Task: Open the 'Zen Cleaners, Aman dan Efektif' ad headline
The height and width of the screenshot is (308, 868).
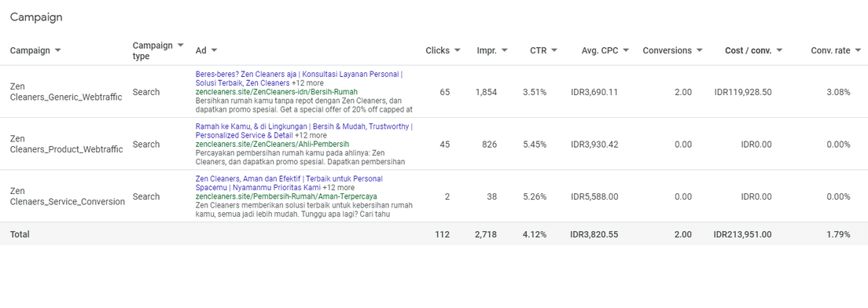Action: [x=289, y=183]
